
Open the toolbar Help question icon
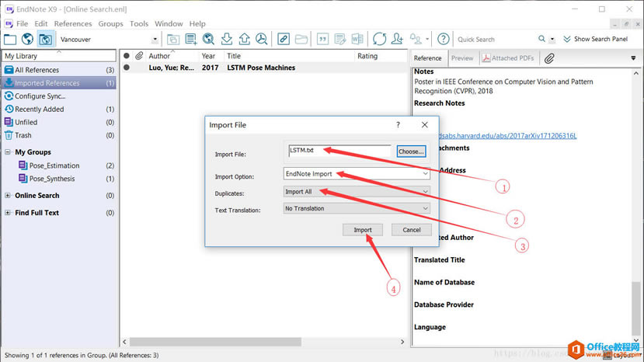click(x=443, y=40)
